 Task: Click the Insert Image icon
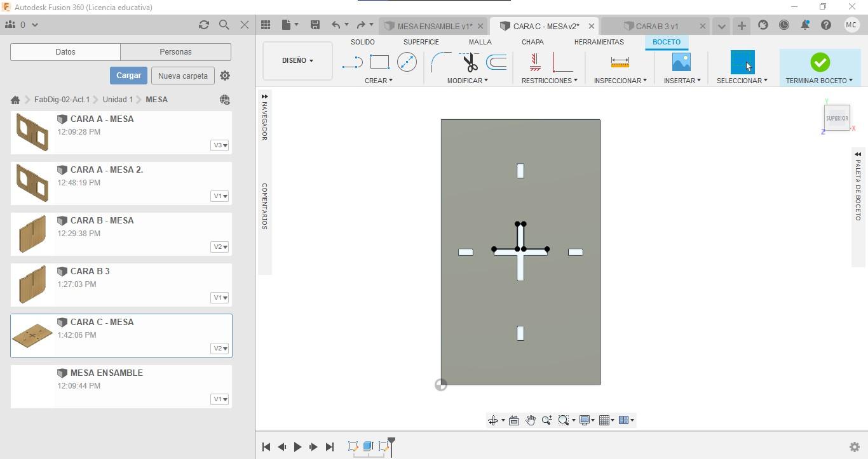point(681,62)
